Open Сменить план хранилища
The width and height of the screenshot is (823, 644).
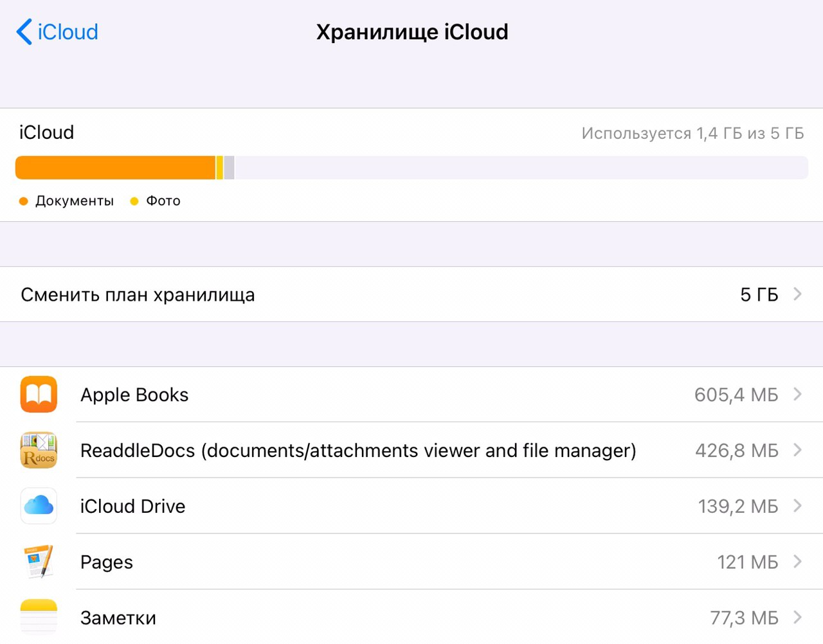click(x=138, y=294)
